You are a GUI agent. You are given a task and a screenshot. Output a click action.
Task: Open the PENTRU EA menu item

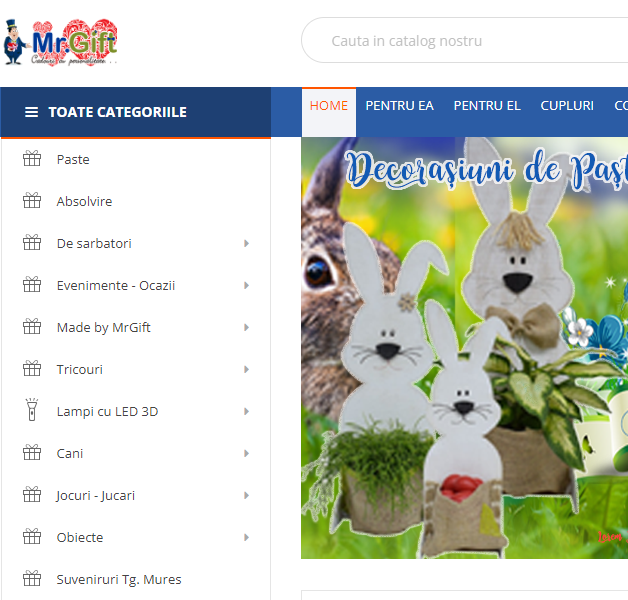(x=399, y=106)
